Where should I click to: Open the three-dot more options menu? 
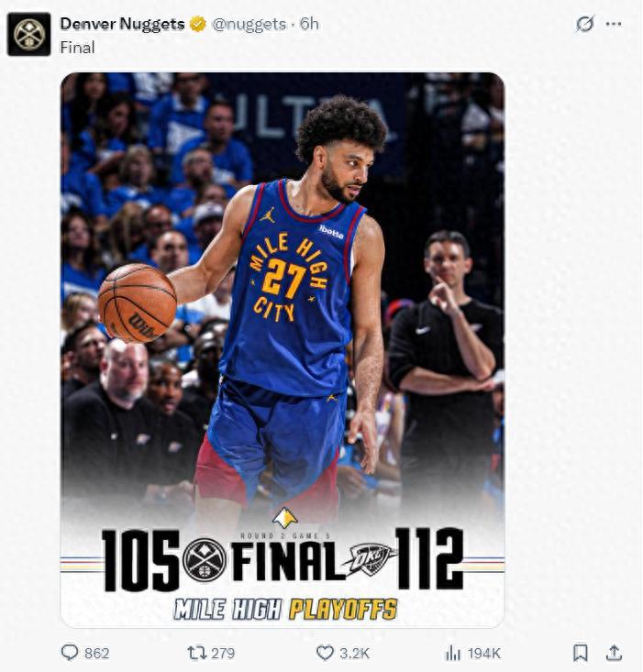[614, 24]
